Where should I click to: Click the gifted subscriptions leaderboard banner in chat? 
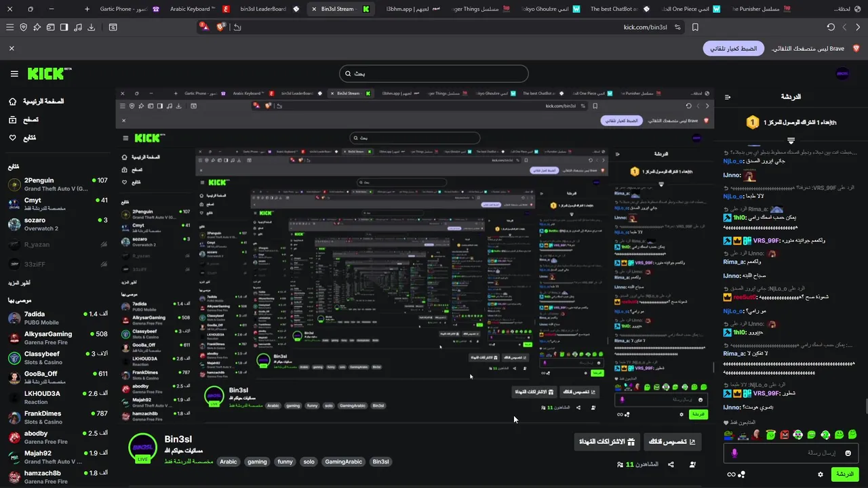click(791, 122)
